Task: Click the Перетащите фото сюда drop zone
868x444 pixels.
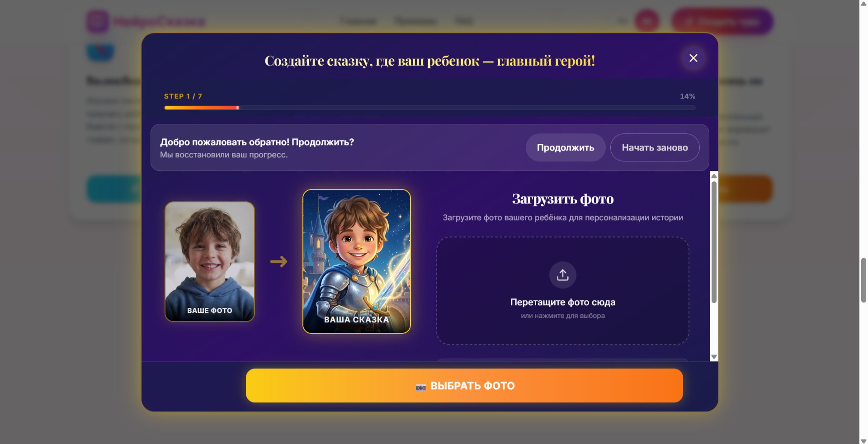Action: tap(562, 291)
